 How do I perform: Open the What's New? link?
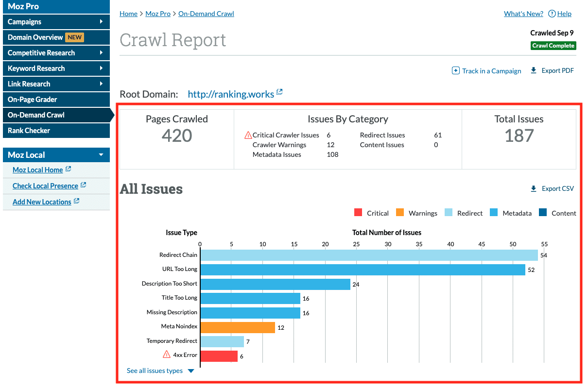524,14
